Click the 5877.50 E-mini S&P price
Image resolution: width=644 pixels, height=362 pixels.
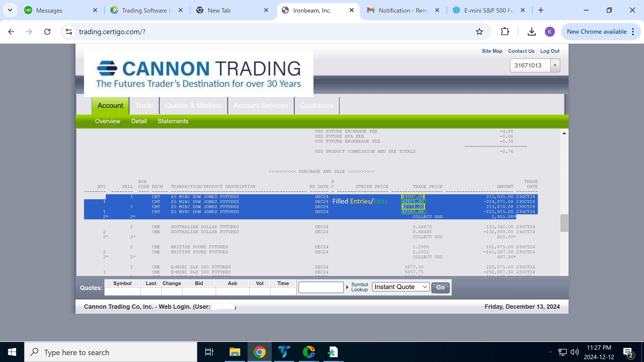click(x=414, y=267)
